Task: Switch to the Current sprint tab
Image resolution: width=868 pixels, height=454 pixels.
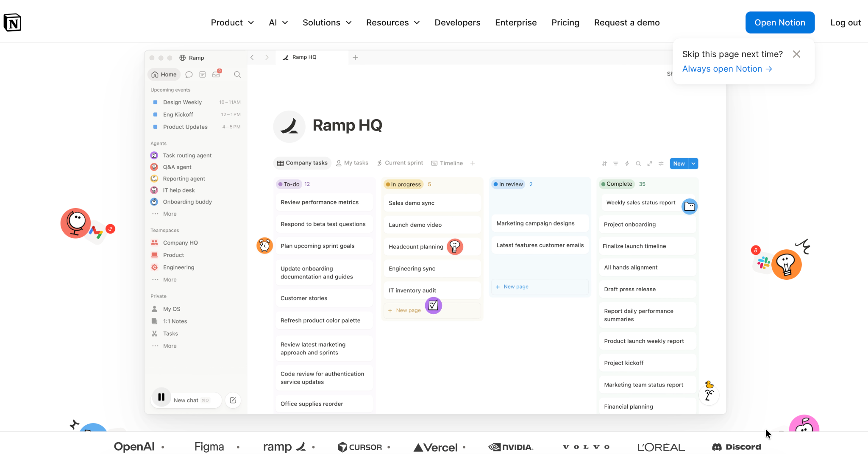Action: click(400, 163)
